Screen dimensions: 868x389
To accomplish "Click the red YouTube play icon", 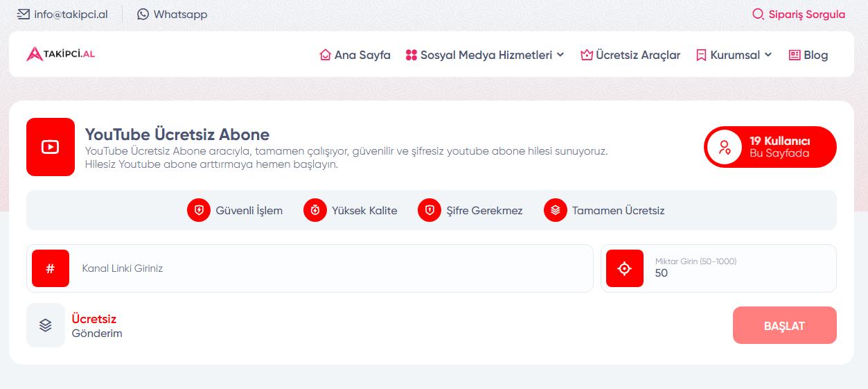I will (51, 147).
